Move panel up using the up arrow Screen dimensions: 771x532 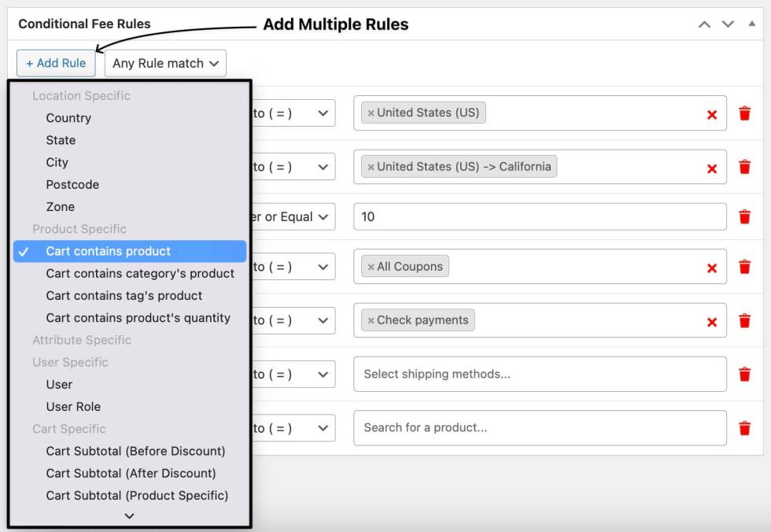(704, 24)
